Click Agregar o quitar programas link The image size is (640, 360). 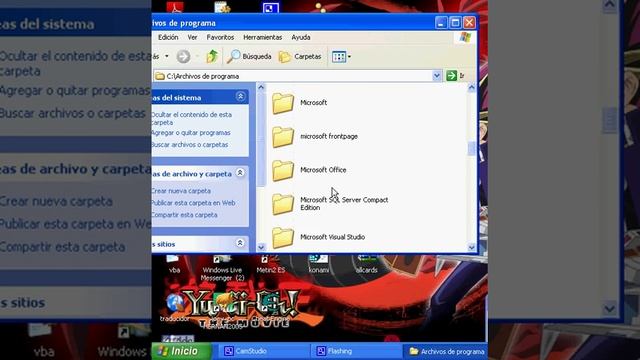[x=191, y=133]
